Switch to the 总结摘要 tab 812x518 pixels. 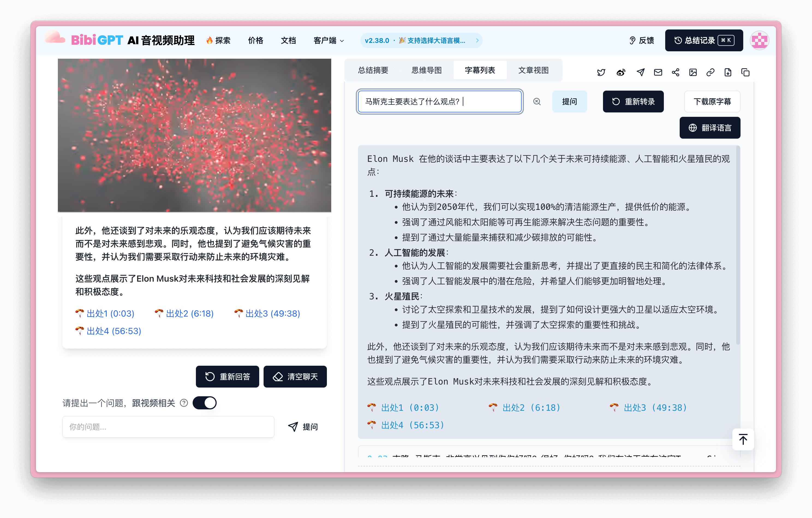click(373, 70)
